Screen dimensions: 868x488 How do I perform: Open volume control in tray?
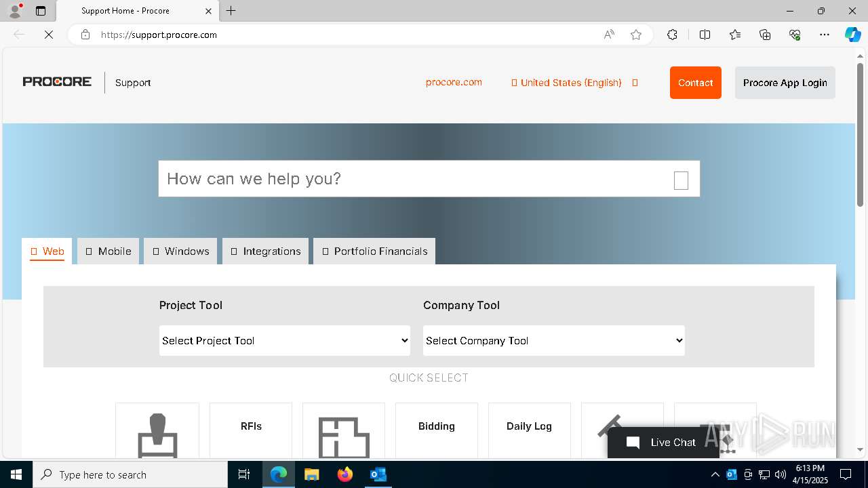(781, 474)
